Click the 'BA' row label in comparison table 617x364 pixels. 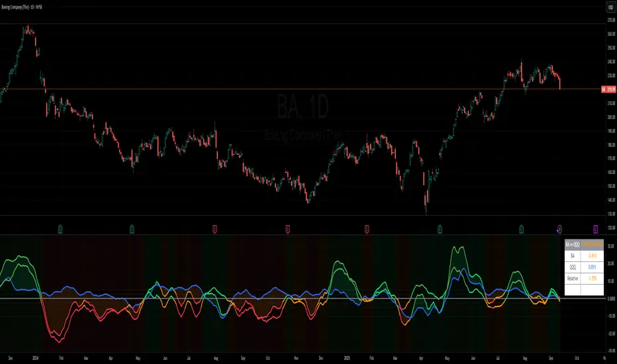573,255
